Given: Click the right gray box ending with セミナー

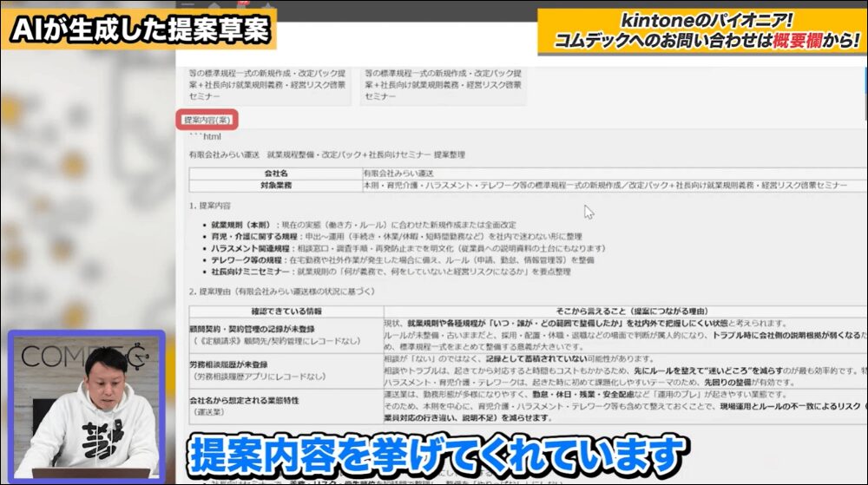Looking at the screenshot, I should click(444, 86).
